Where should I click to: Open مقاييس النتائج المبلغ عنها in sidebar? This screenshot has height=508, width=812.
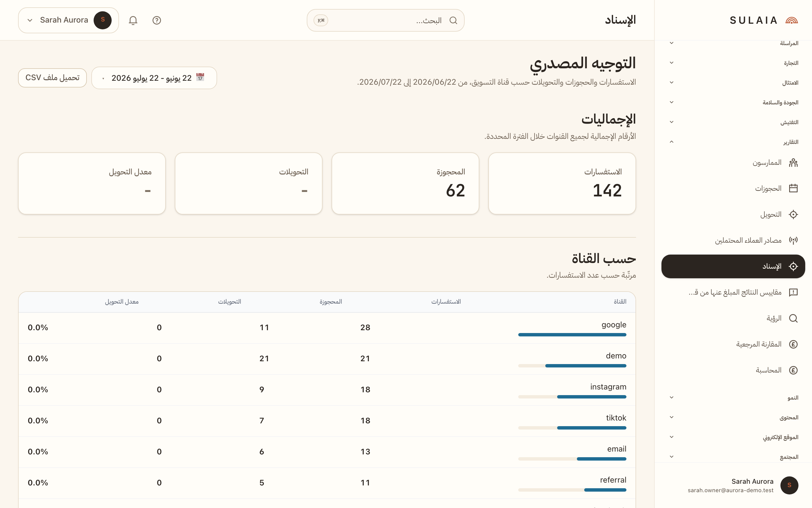[x=733, y=292]
